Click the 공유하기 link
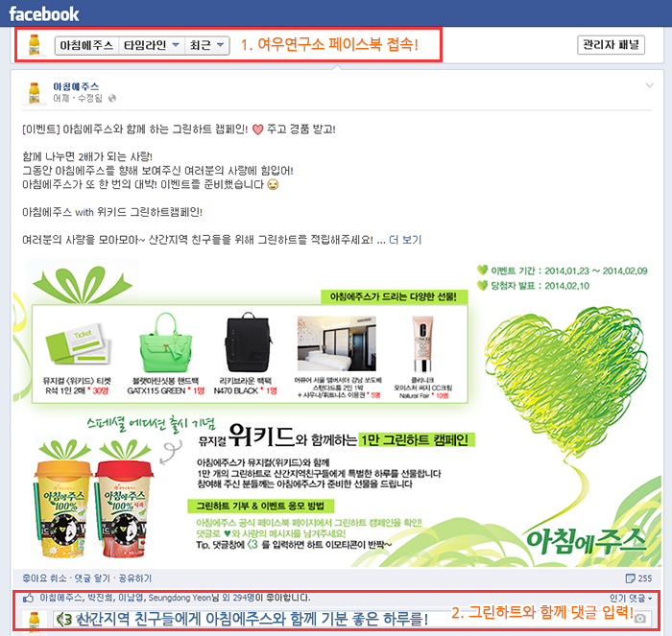 click(x=135, y=578)
